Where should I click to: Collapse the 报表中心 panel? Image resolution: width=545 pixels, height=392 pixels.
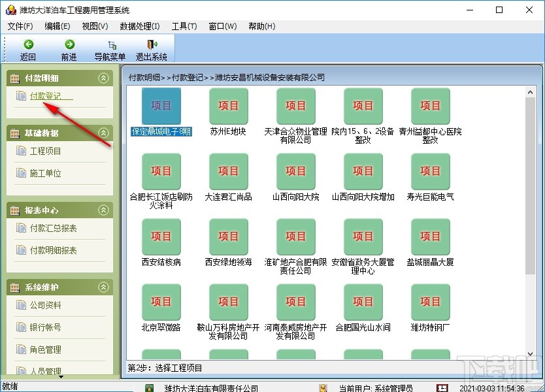tap(103, 210)
